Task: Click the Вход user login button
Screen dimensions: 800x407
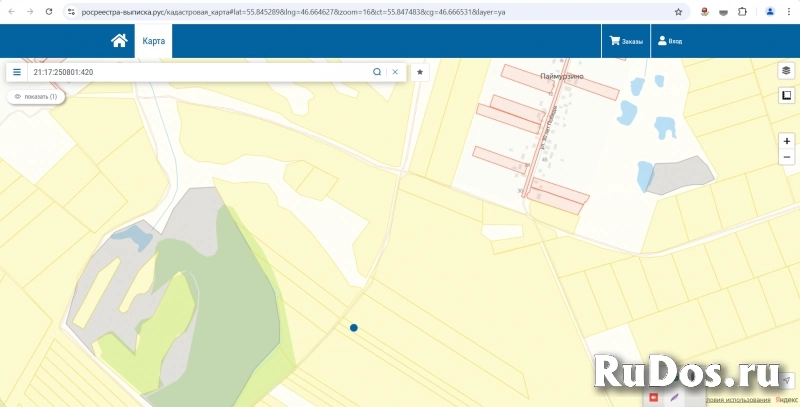Action: click(x=670, y=41)
